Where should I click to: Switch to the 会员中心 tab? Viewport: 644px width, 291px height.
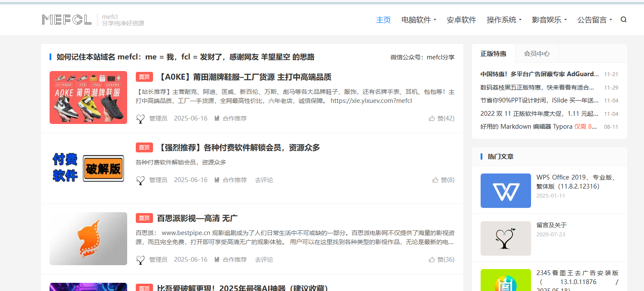(x=537, y=53)
